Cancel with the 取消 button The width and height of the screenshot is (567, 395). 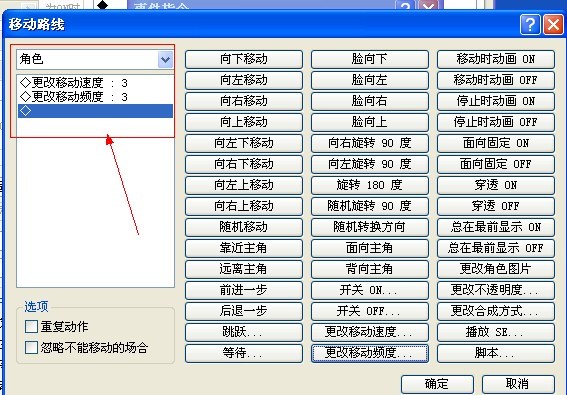pos(518,384)
